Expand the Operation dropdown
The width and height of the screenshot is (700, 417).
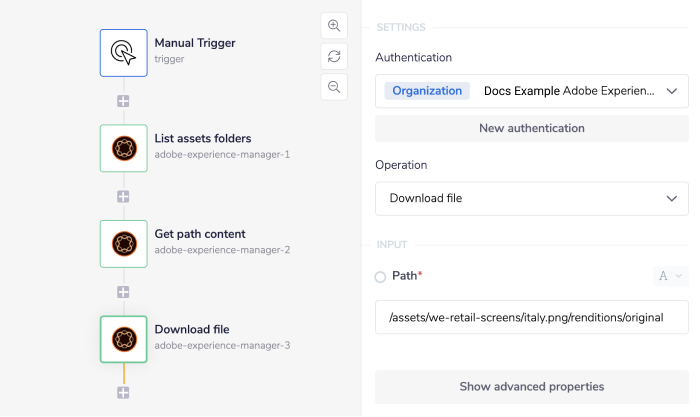[x=531, y=198]
